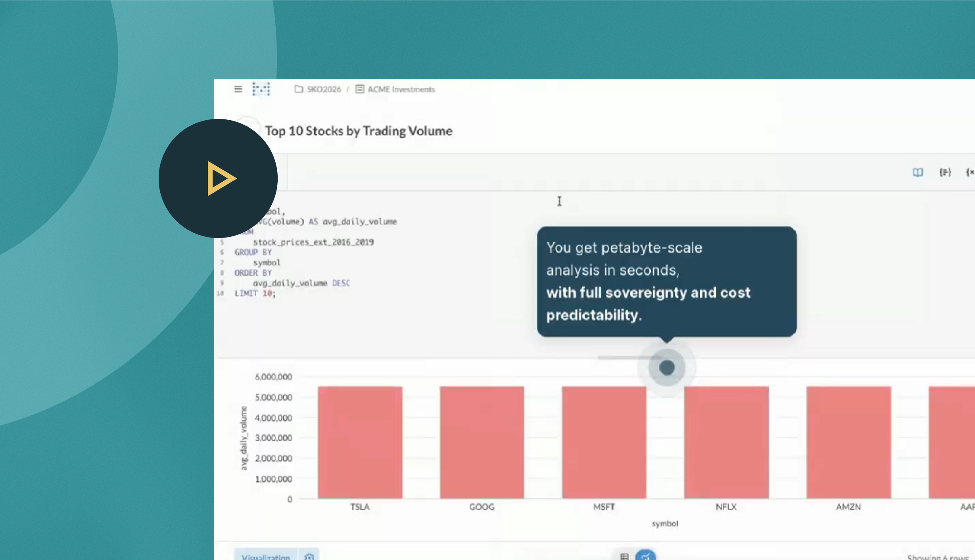Switch to table view toggle
This screenshot has height=560, width=975.
point(624,556)
